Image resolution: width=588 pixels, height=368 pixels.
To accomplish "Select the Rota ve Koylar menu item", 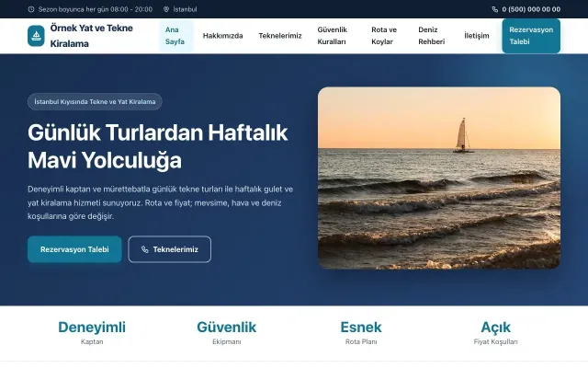I will point(386,36).
